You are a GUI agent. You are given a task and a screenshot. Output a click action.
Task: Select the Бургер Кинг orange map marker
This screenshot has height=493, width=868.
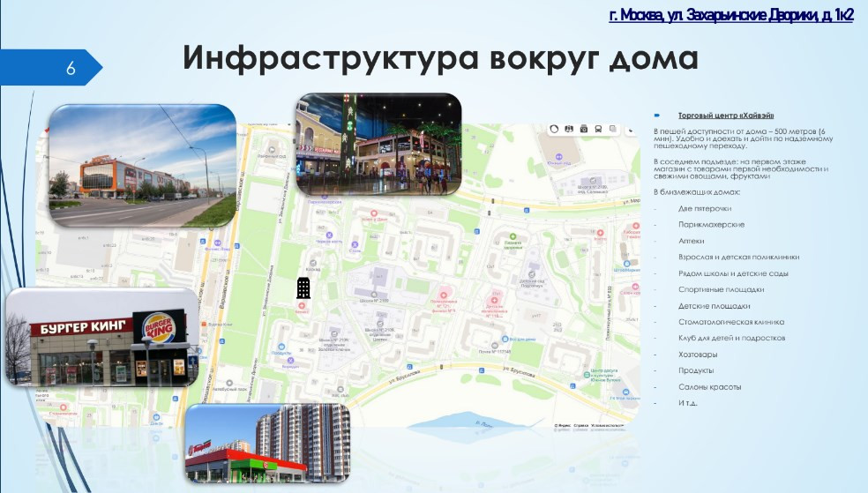(x=203, y=325)
